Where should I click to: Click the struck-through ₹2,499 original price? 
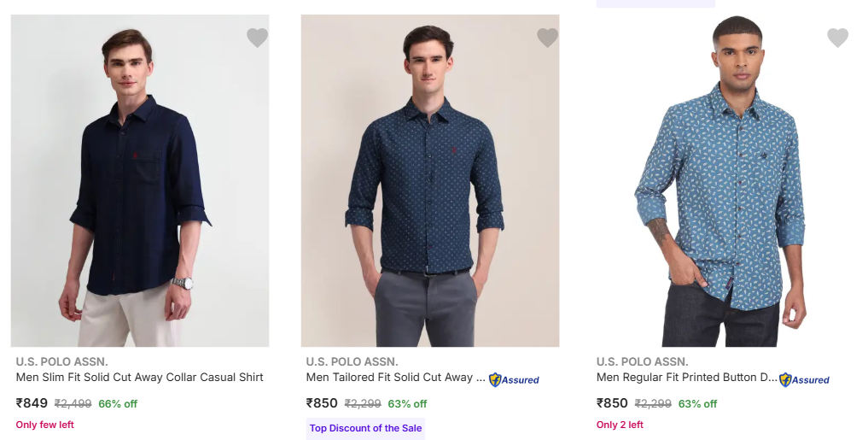point(73,404)
